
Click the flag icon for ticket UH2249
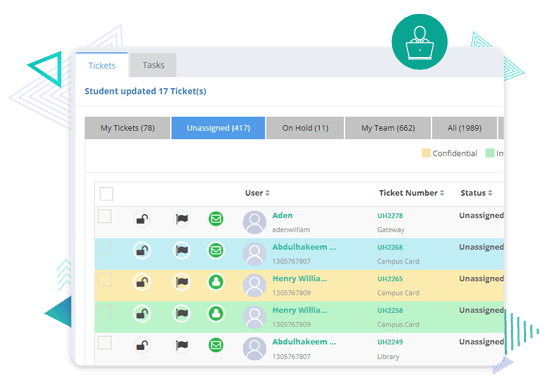(182, 345)
